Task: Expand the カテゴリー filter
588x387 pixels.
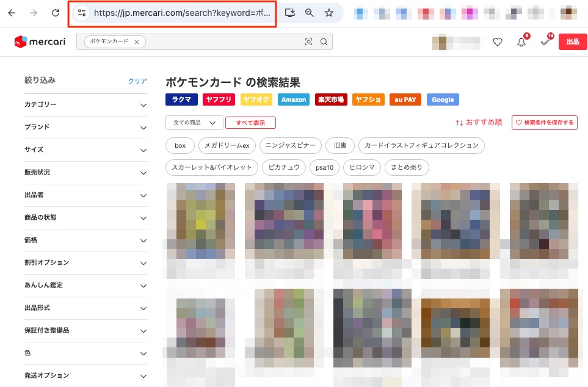Action: pos(85,105)
